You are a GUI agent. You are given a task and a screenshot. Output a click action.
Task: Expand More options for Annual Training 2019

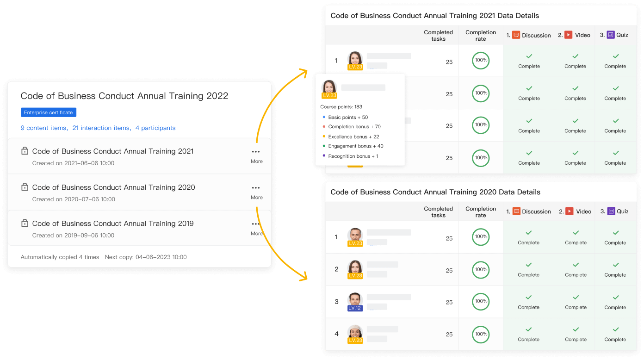(256, 227)
